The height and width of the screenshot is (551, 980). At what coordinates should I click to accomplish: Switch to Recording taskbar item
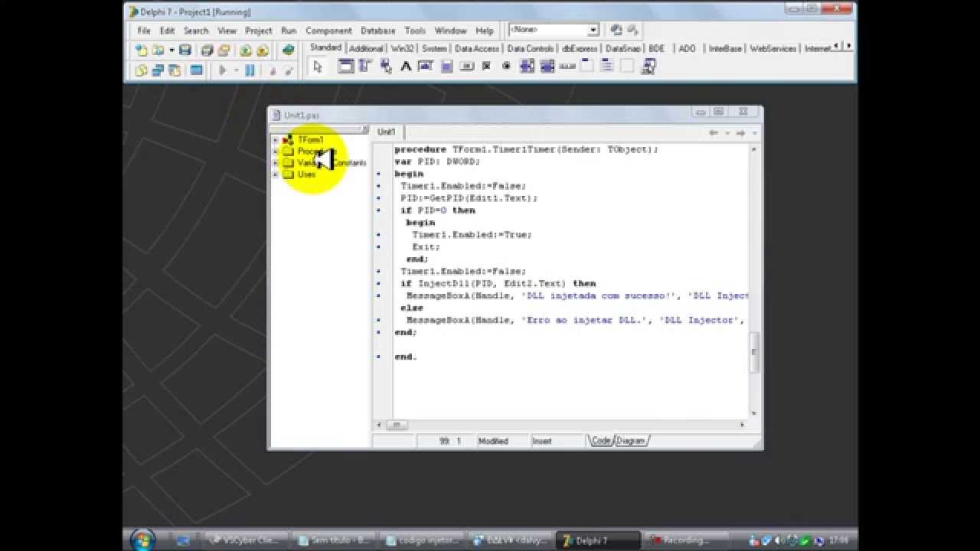688,540
